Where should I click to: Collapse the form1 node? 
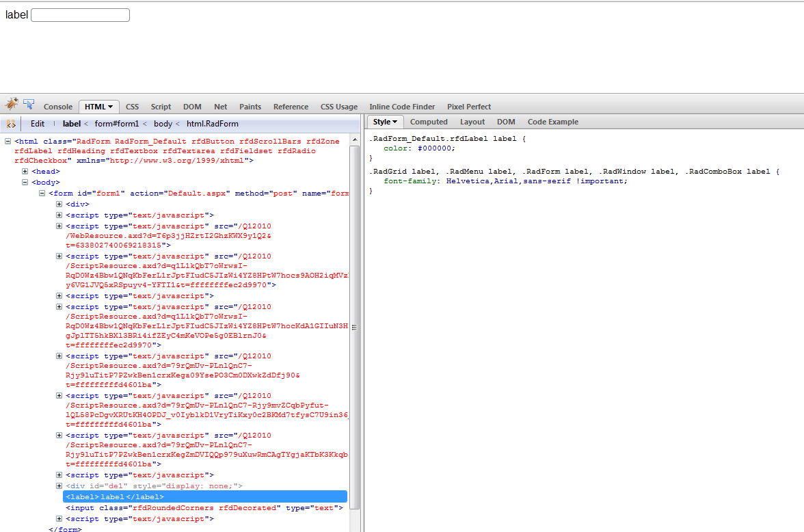[x=42, y=194]
